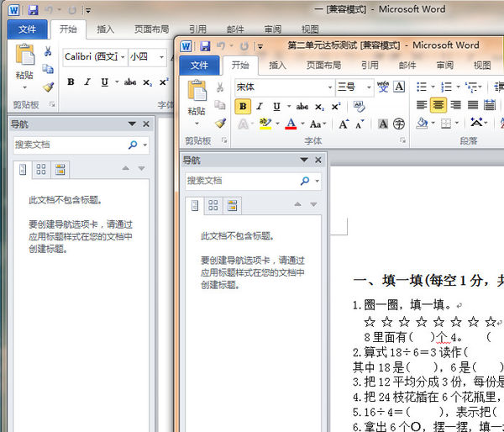504x432 pixels.
Task: Click Clear Formatting eraser icon
Action: tap(359, 107)
